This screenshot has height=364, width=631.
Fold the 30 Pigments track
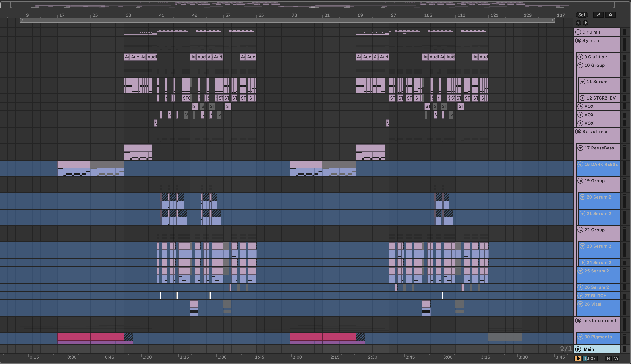click(580, 337)
